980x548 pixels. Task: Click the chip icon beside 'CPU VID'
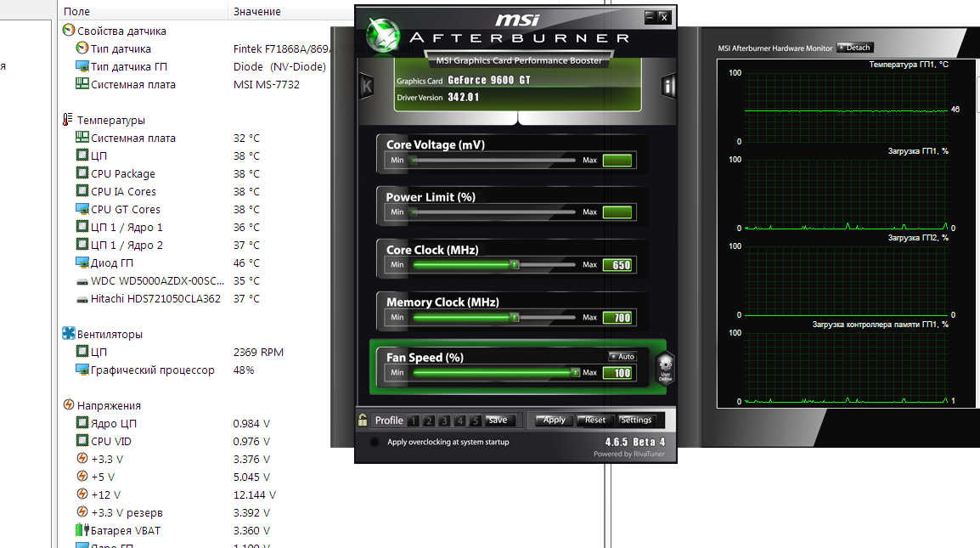(82, 440)
